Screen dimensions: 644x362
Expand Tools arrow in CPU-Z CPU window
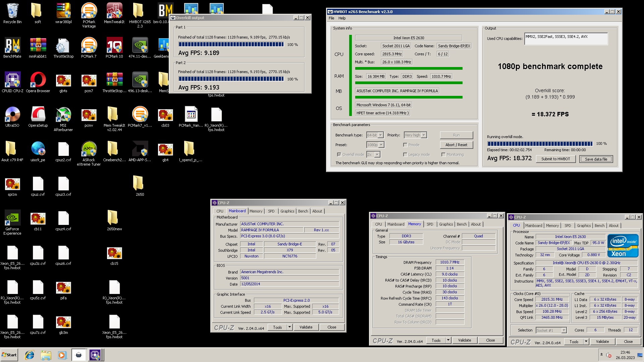click(586, 342)
